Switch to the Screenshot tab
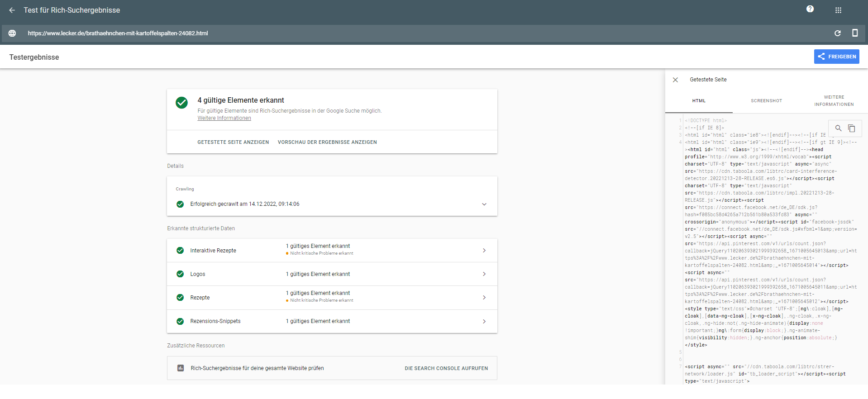Viewport: 868px width, 399px height. [x=766, y=101]
